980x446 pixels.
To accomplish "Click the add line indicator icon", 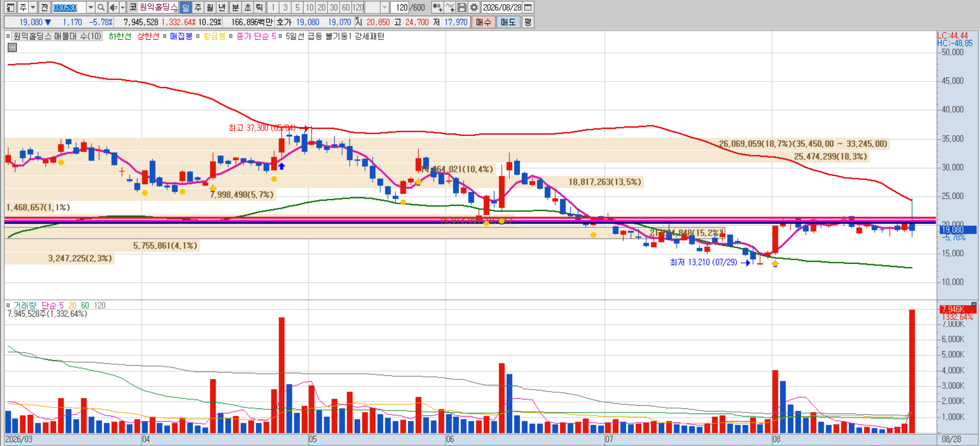I will [x=450, y=7].
